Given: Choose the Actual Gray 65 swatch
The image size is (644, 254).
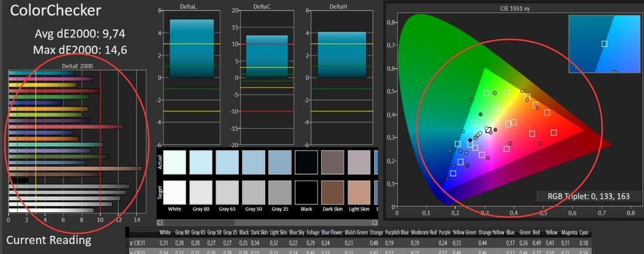Looking at the screenshot, I should 227,163.
